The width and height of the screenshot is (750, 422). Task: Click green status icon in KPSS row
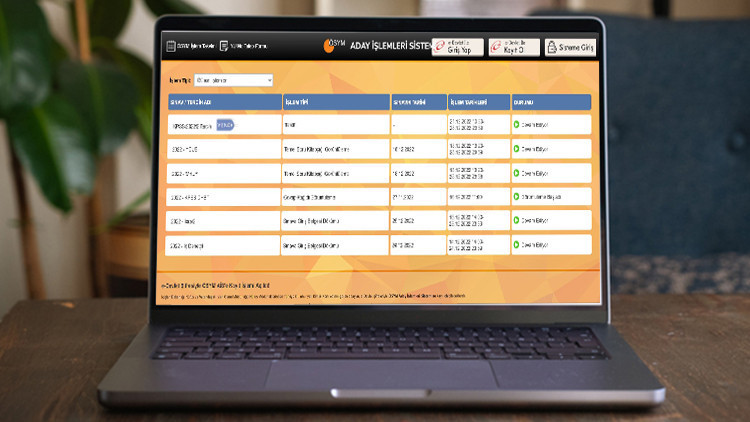coord(516,197)
